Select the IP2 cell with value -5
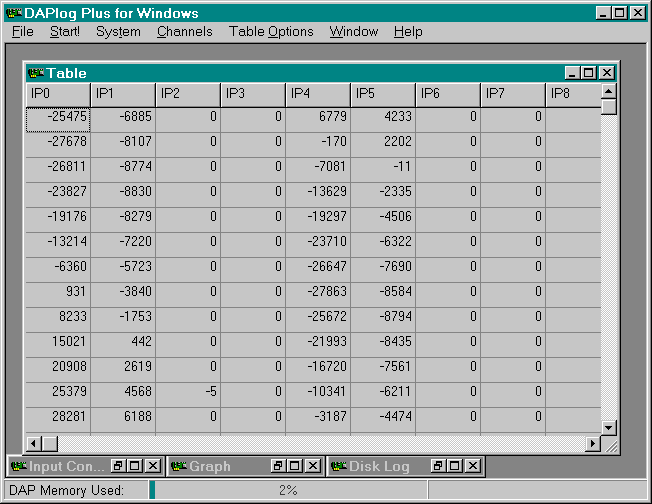This screenshot has width=652, height=504. coord(188,395)
